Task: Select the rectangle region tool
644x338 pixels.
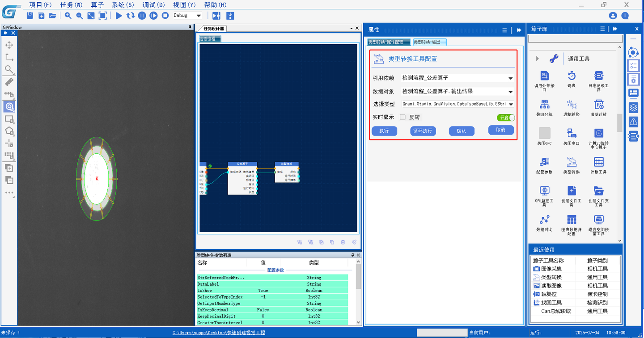Action: tap(9, 119)
